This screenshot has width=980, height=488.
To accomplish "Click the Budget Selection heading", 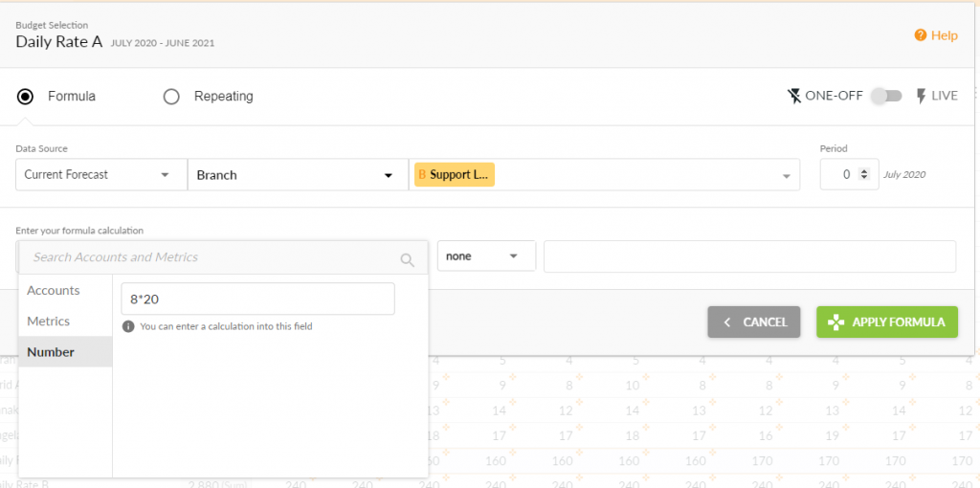I will click(52, 26).
